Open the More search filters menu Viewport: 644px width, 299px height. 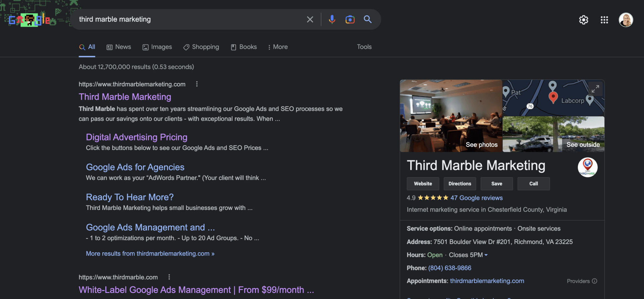pos(277,47)
